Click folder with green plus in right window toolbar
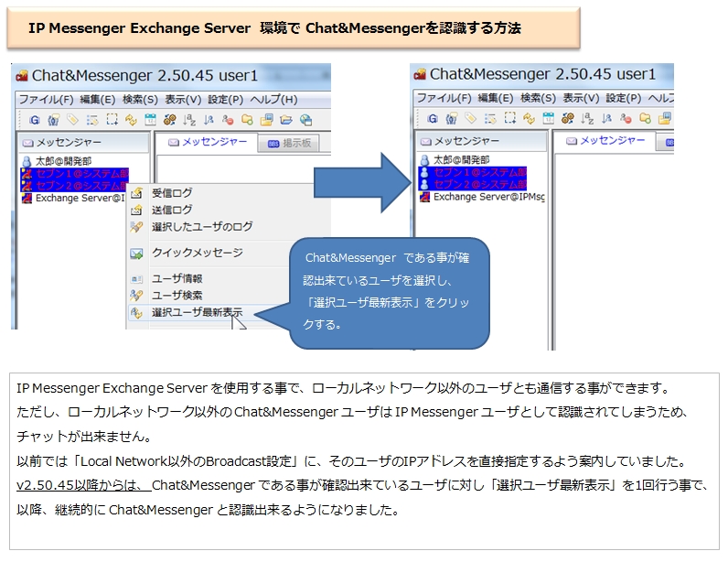 645,119
